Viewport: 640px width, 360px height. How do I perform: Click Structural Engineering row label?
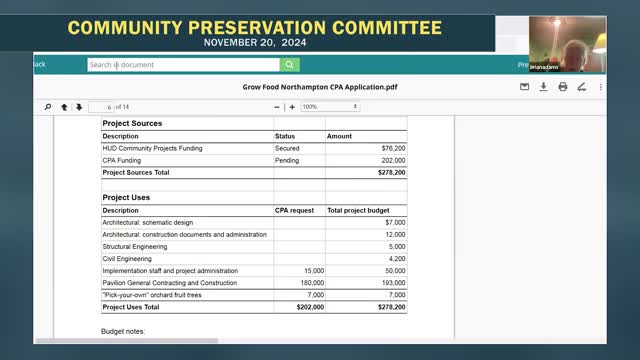point(135,247)
